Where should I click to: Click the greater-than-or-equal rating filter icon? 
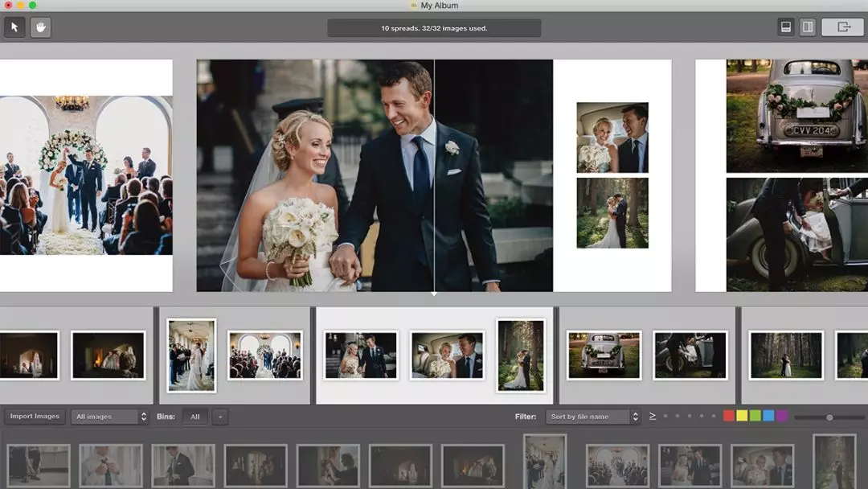653,417
